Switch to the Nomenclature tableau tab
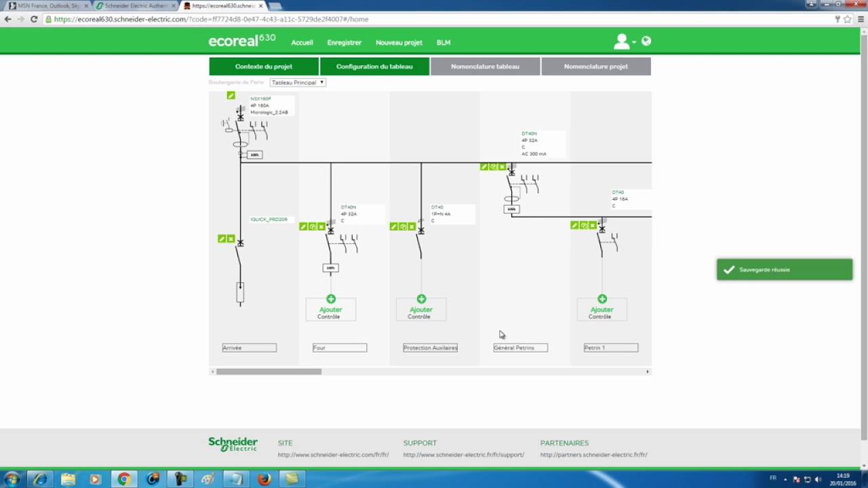The image size is (868, 488). click(485, 66)
